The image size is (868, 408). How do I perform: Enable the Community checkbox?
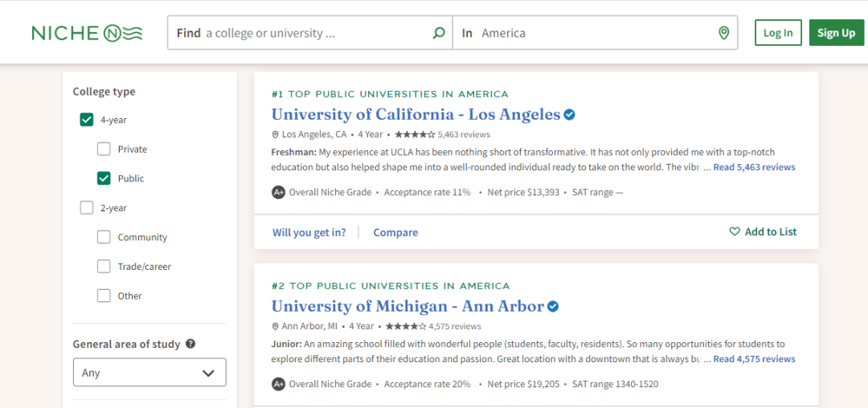click(104, 237)
